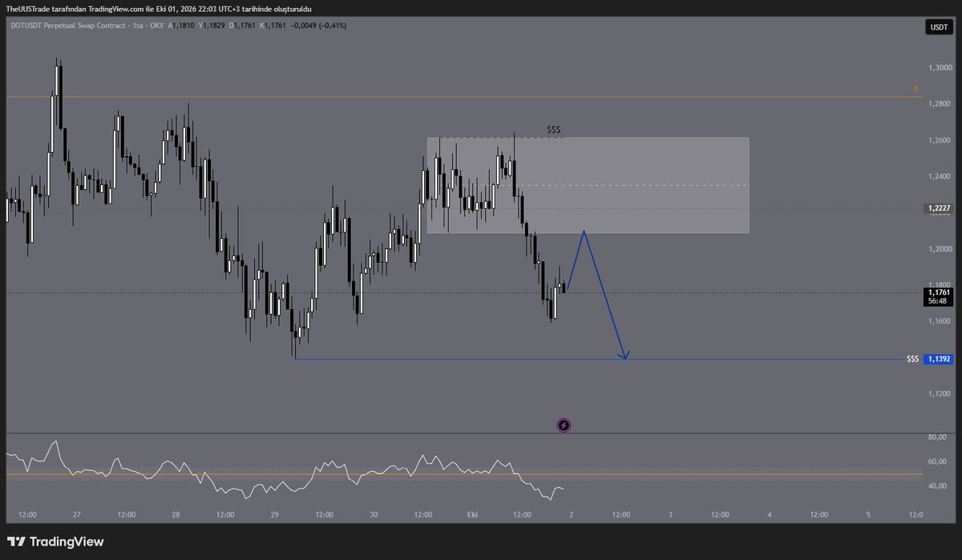Click the 80,00 level on the oscillator axis
This screenshot has width=962, height=560.
(x=938, y=437)
